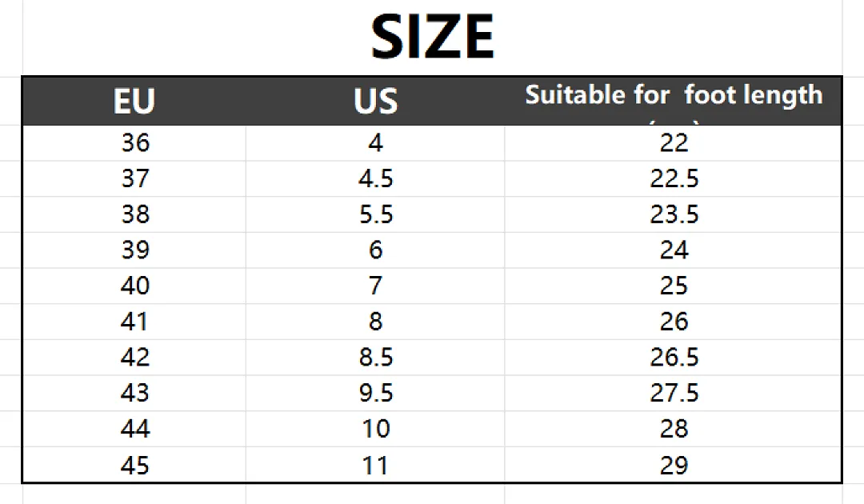Image resolution: width=864 pixels, height=504 pixels.
Task: Click the US size 11 cell
Action: point(375,466)
